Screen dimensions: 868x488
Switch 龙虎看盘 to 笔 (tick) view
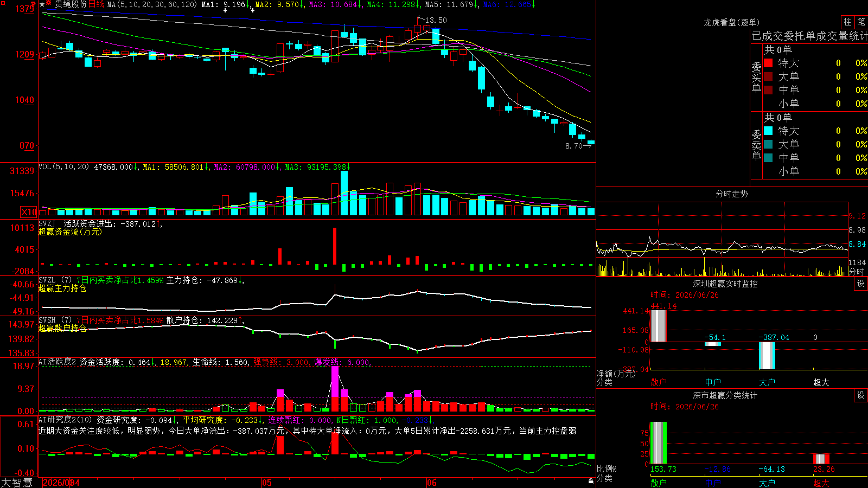(861, 22)
